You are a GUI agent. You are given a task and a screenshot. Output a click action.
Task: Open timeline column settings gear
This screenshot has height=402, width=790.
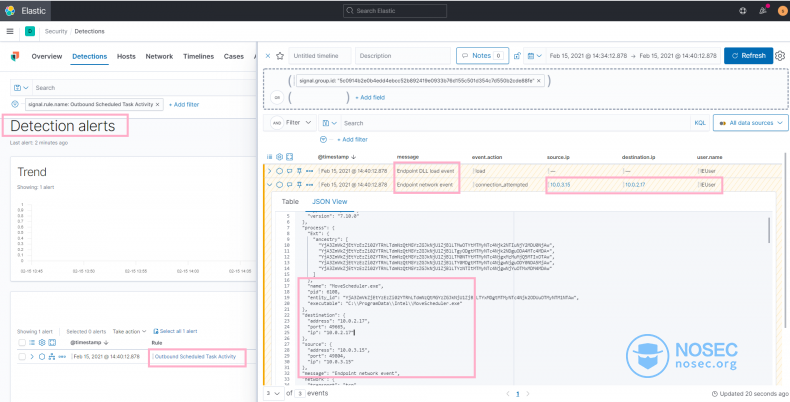pos(279,157)
